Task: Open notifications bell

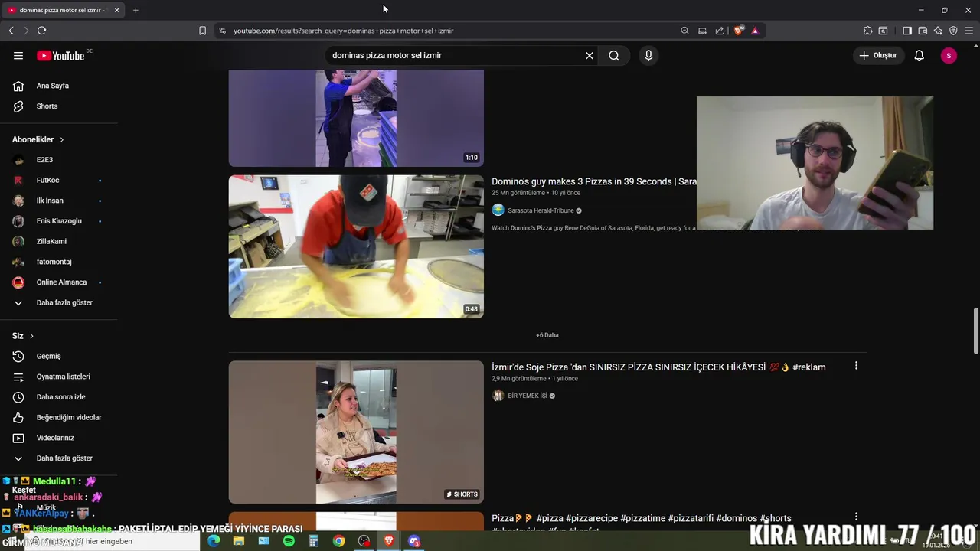Action: click(920, 55)
